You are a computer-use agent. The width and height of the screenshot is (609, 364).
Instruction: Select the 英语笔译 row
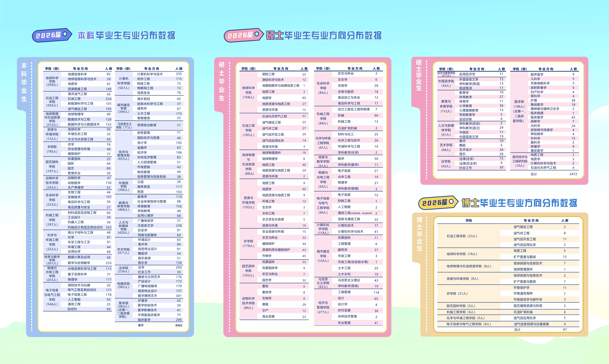click(x=481, y=88)
